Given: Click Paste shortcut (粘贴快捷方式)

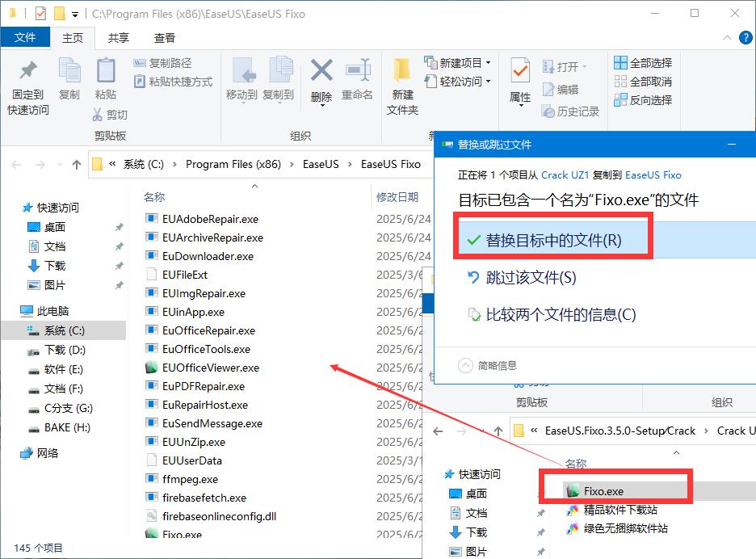Looking at the screenshot, I should [x=173, y=82].
